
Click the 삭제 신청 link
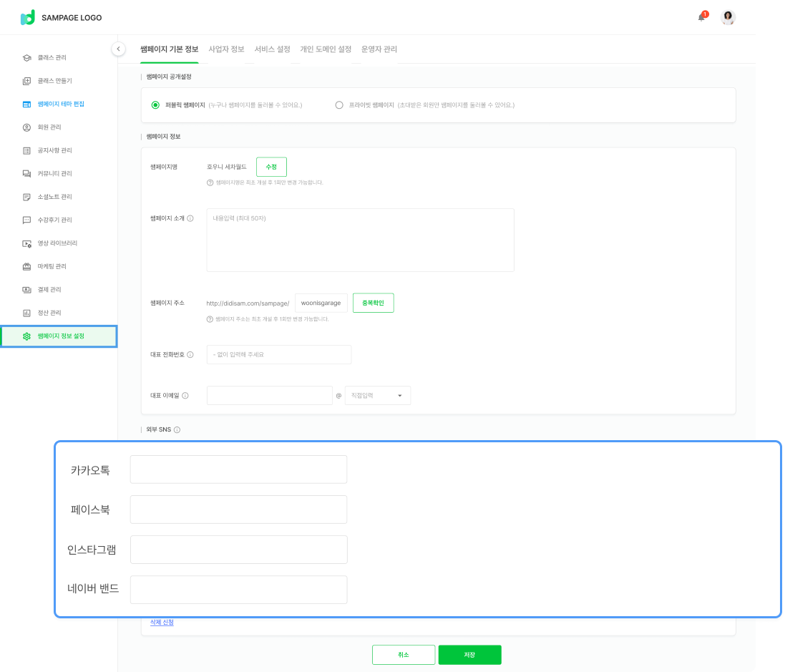pos(162,623)
